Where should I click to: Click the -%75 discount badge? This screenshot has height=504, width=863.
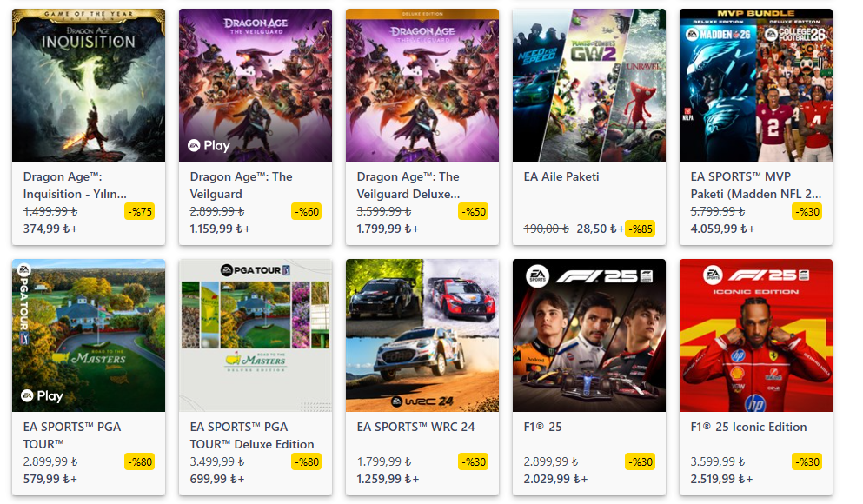[139, 211]
